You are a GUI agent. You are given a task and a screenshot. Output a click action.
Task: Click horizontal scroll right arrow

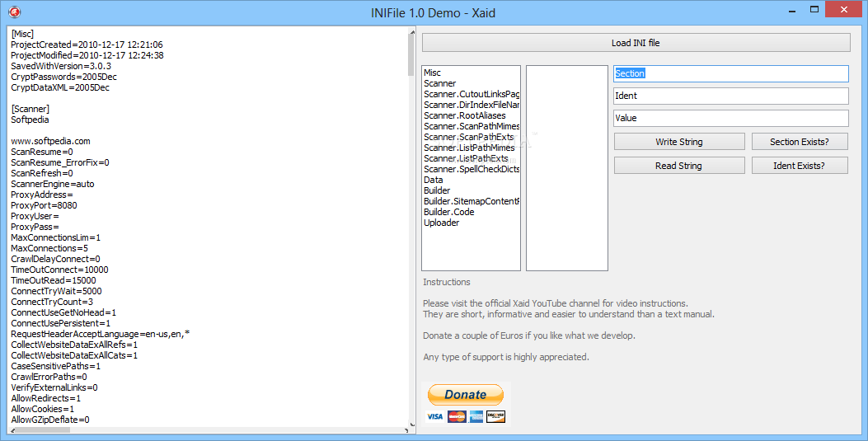(405, 430)
